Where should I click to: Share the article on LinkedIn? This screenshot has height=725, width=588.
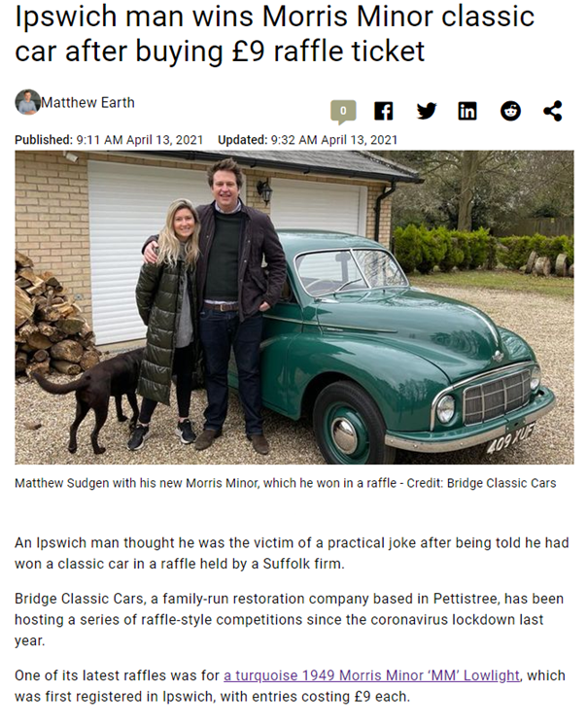click(467, 111)
